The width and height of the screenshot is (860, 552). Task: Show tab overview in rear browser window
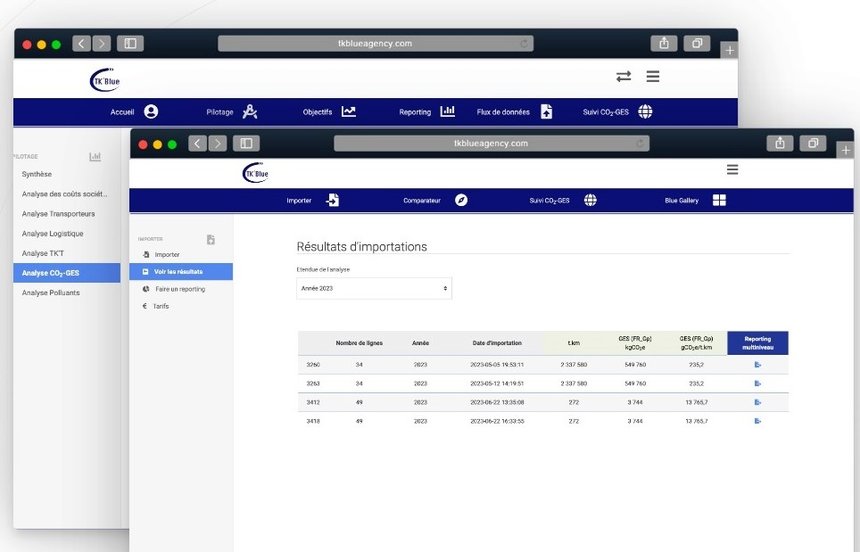(x=697, y=43)
